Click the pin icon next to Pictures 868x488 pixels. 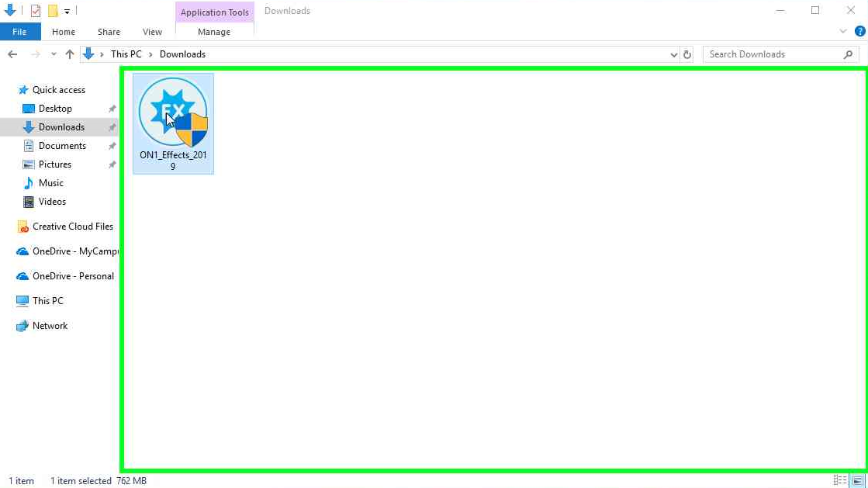tap(112, 164)
